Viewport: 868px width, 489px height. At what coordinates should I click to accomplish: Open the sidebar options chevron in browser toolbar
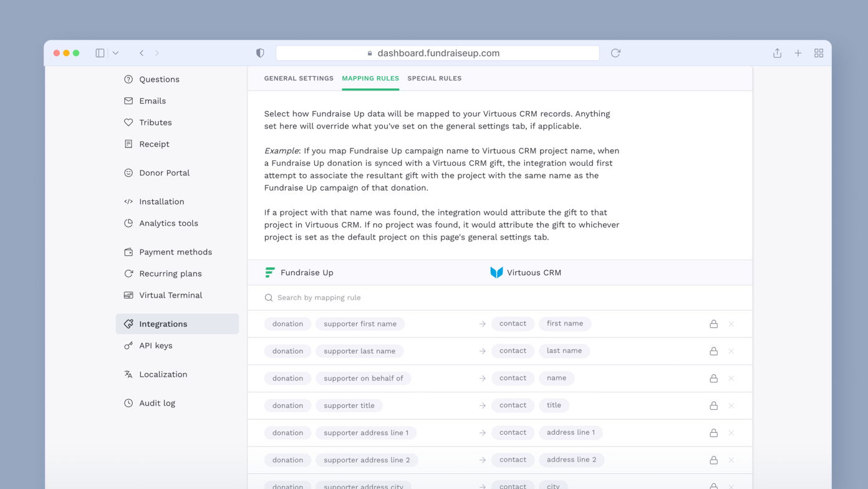tap(115, 52)
